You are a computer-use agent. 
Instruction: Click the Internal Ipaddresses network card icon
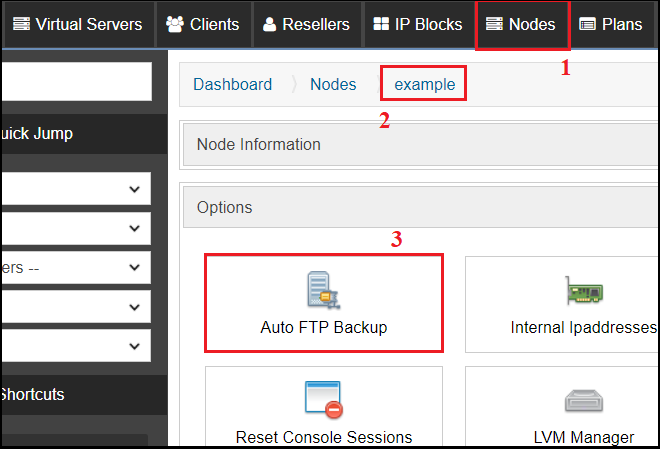pos(584,290)
